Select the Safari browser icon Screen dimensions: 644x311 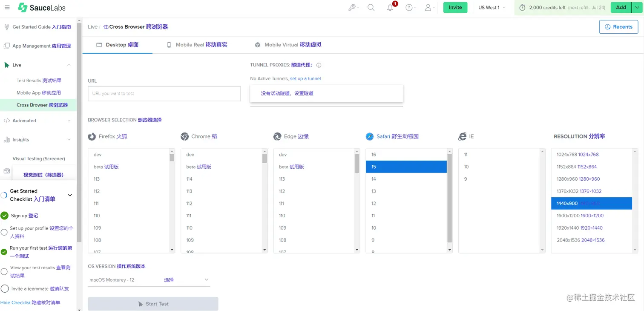click(x=370, y=137)
